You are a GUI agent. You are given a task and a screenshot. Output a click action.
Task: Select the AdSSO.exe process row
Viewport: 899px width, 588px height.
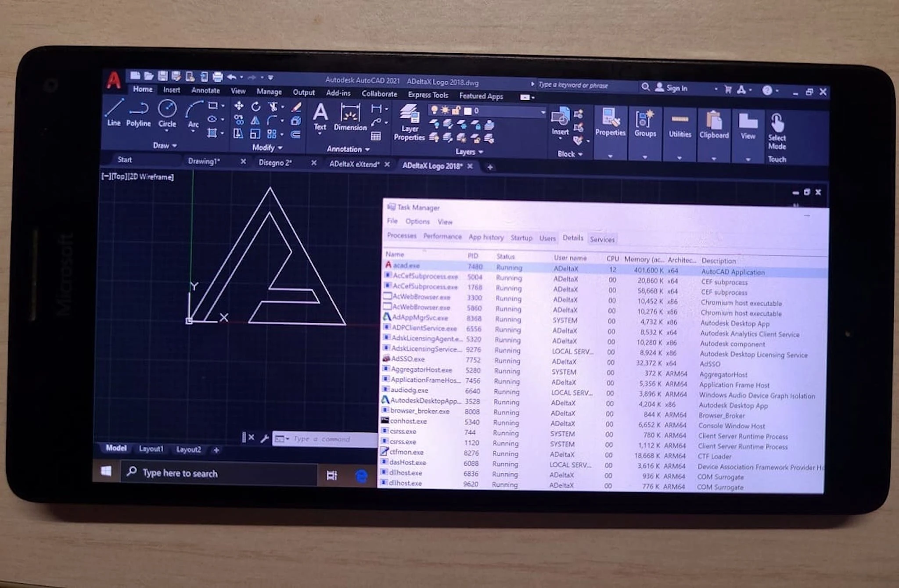[x=604, y=361]
